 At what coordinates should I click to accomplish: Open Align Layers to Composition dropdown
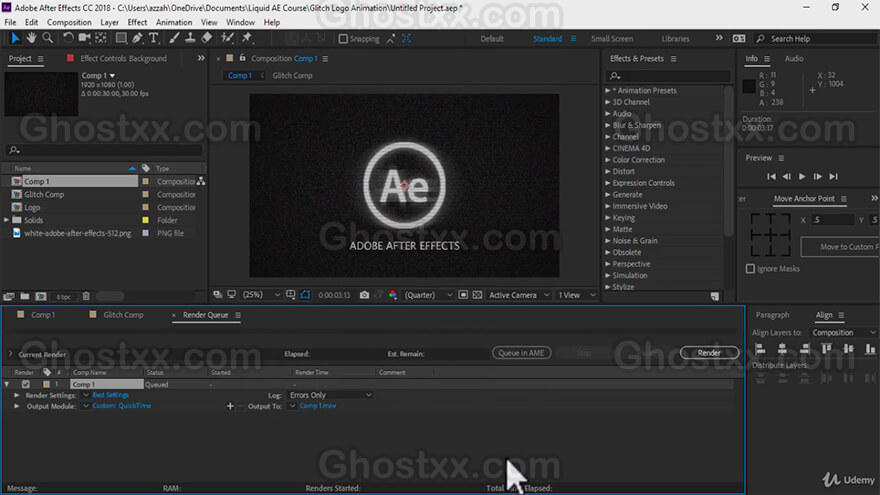coord(843,333)
